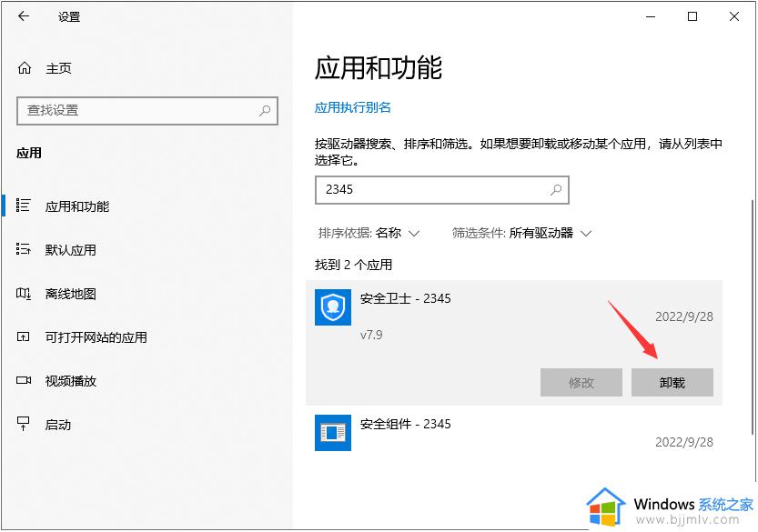Go to 主页 settings home
Screen dimensions: 758x532
click(x=58, y=68)
